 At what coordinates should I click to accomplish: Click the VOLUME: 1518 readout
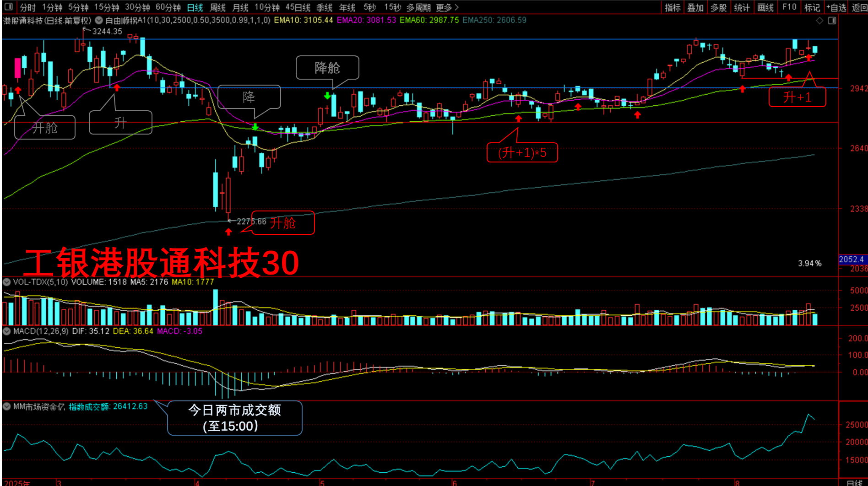99,282
